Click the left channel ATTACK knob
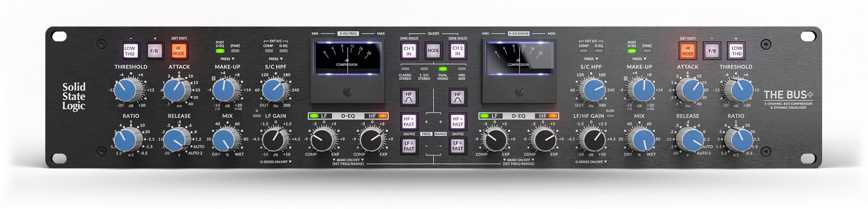Screen dimensions: 868x209 (x=175, y=90)
